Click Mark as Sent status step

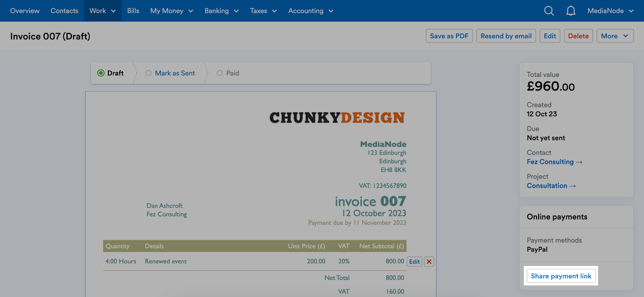[170, 73]
